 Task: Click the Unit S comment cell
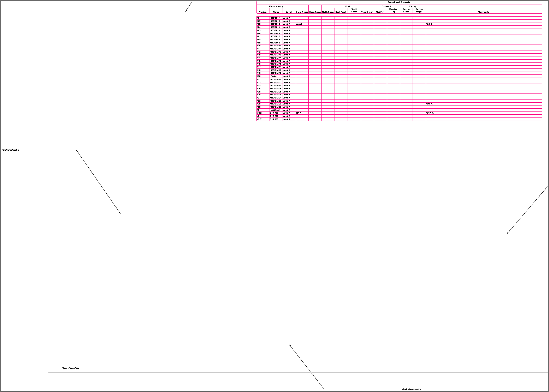coord(429,24)
